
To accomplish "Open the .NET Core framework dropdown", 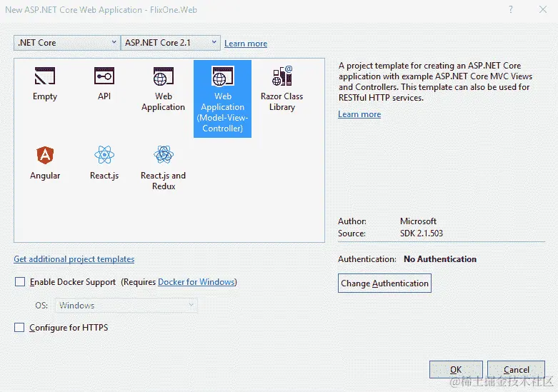I will coord(67,43).
